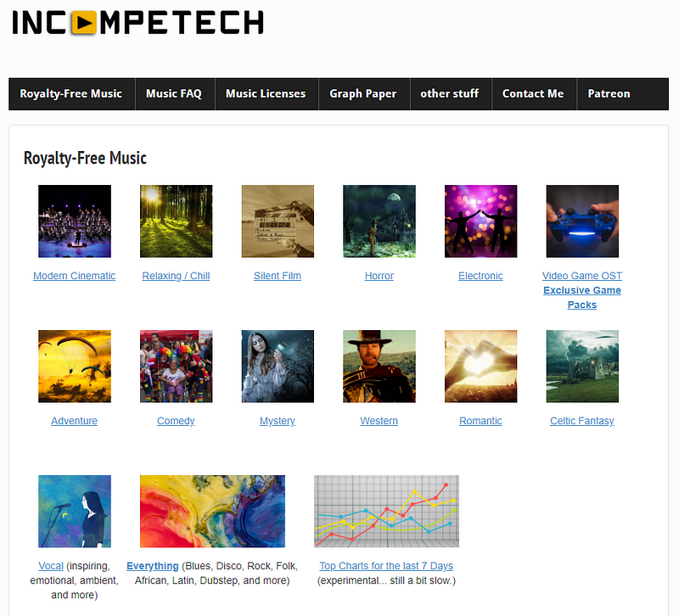Open the Mystery genre link
The image size is (679, 616).
coord(278,421)
